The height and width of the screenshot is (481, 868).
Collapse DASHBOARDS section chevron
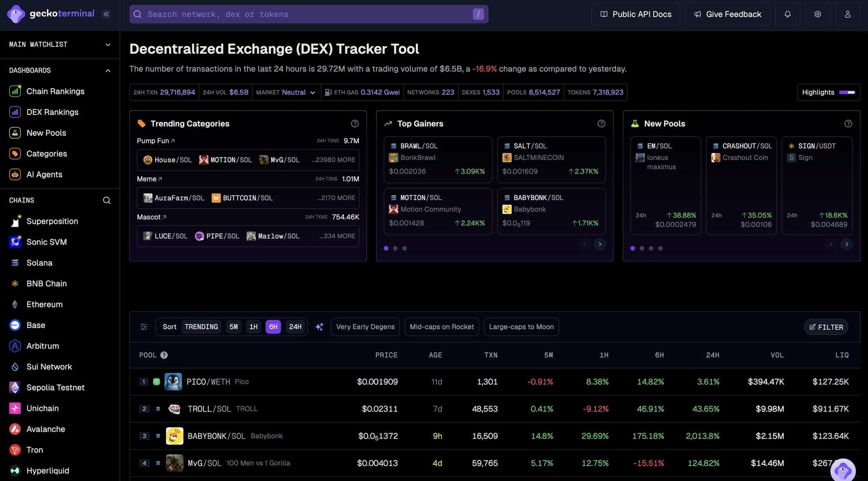coord(108,70)
